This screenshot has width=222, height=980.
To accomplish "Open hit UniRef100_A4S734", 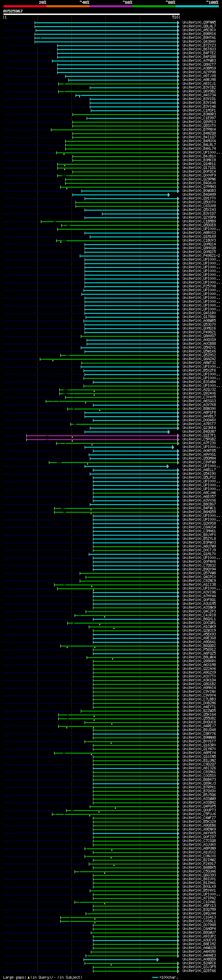I will (199, 95).
